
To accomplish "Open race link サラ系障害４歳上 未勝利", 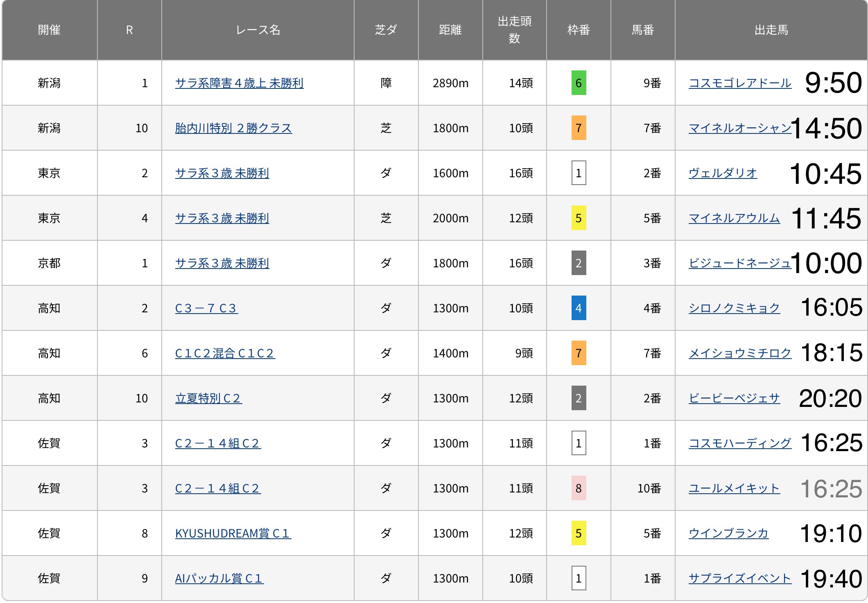I will tap(239, 83).
